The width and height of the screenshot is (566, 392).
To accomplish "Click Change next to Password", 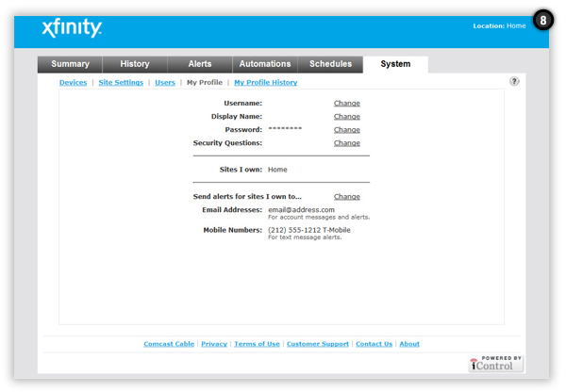I will [346, 130].
